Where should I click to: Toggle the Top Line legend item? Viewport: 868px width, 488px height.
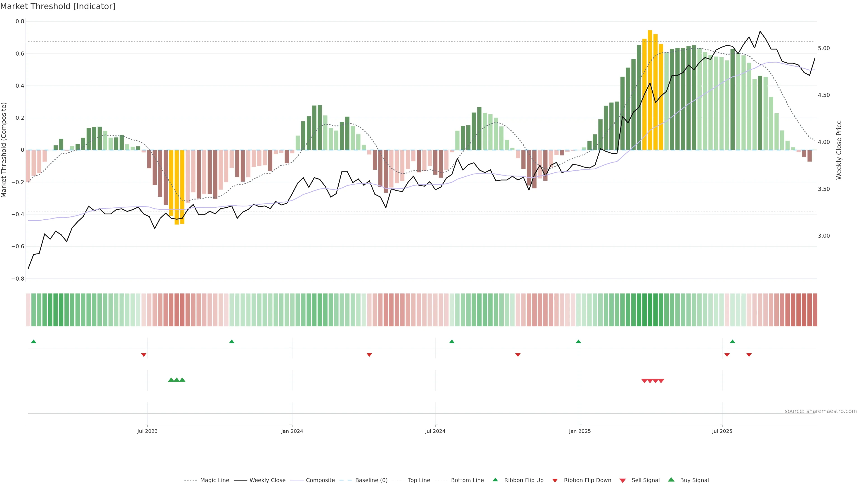pyautogui.click(x=419, y=480)
